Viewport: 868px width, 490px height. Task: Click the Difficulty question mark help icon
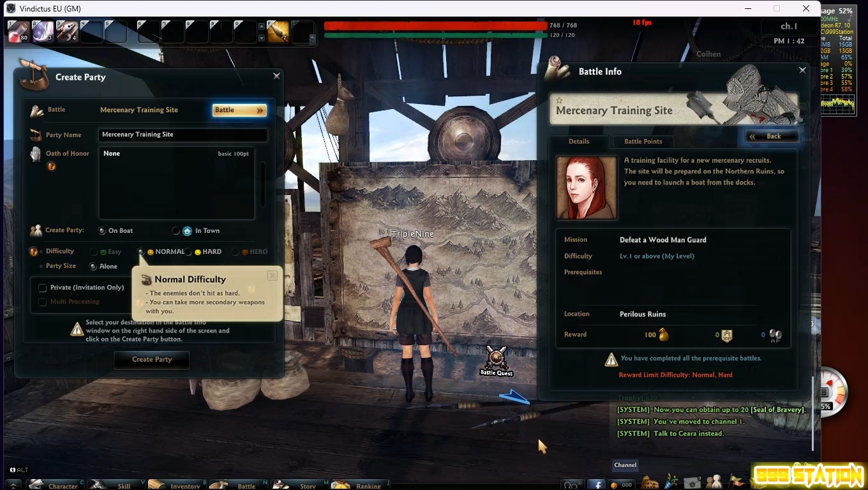tap(34, 252)
